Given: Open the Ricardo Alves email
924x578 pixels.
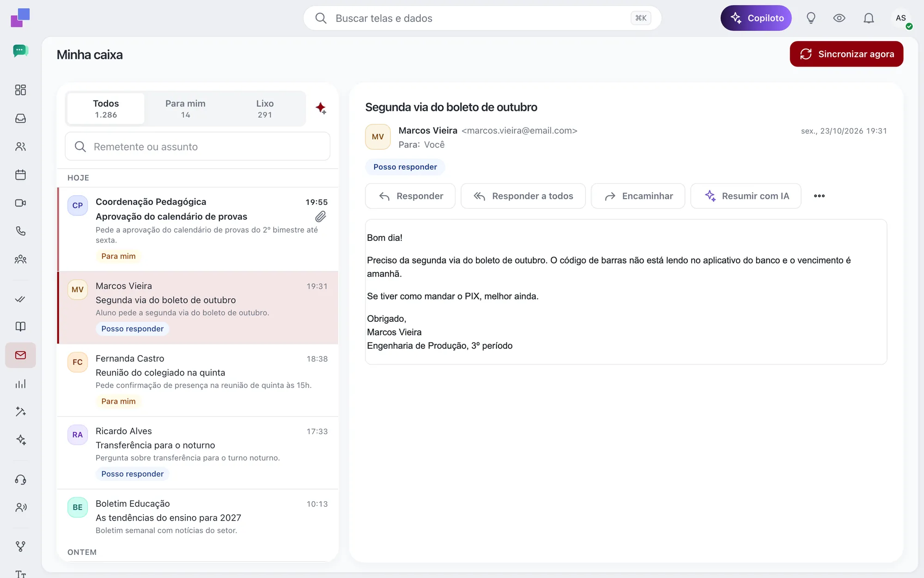Looking at the screenshot, I should (x=198, y=453).
